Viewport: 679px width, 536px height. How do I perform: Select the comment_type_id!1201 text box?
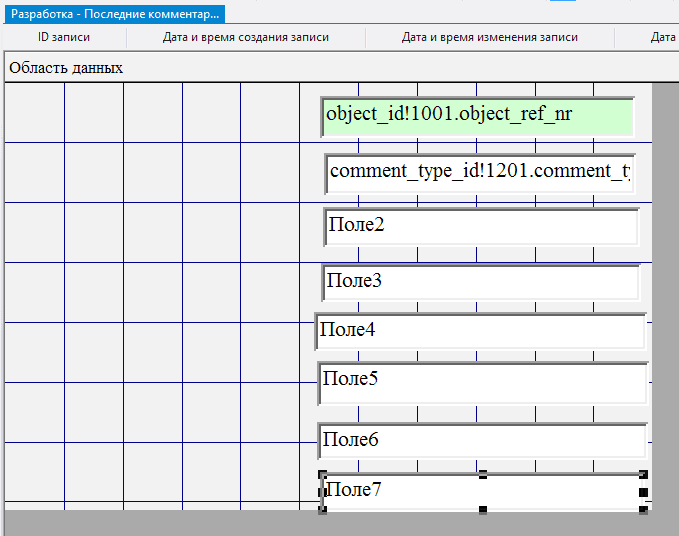480,173
